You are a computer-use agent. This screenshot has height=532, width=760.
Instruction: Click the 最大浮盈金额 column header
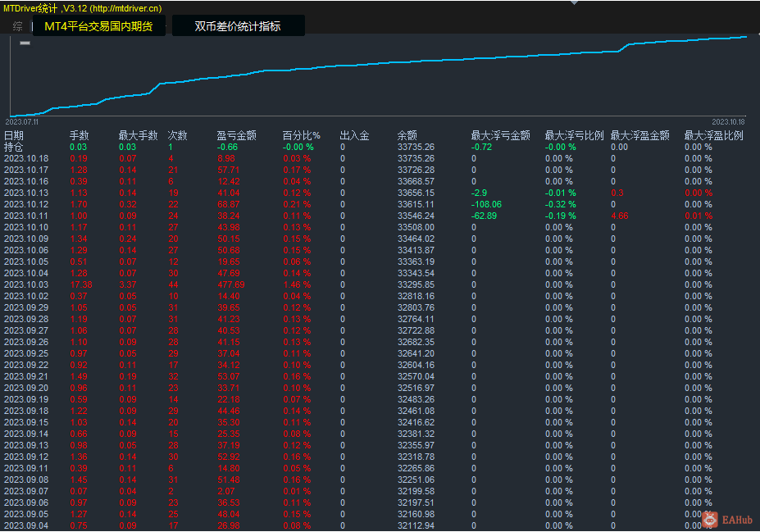coord(639,136)
